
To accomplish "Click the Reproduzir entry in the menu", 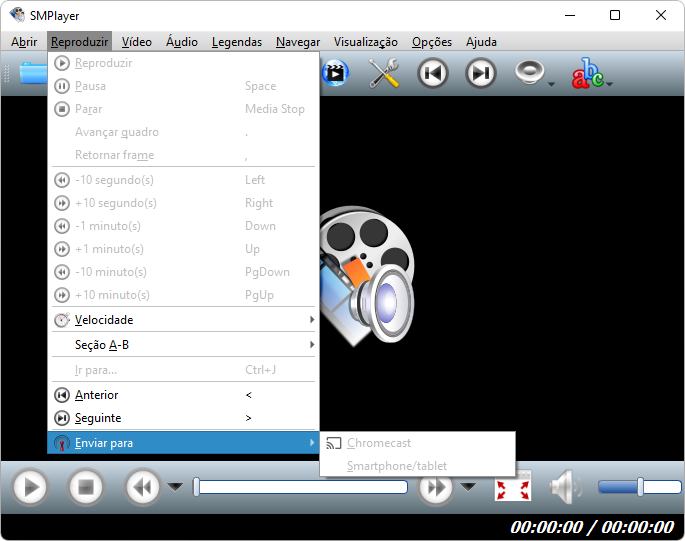I will 183,63.
